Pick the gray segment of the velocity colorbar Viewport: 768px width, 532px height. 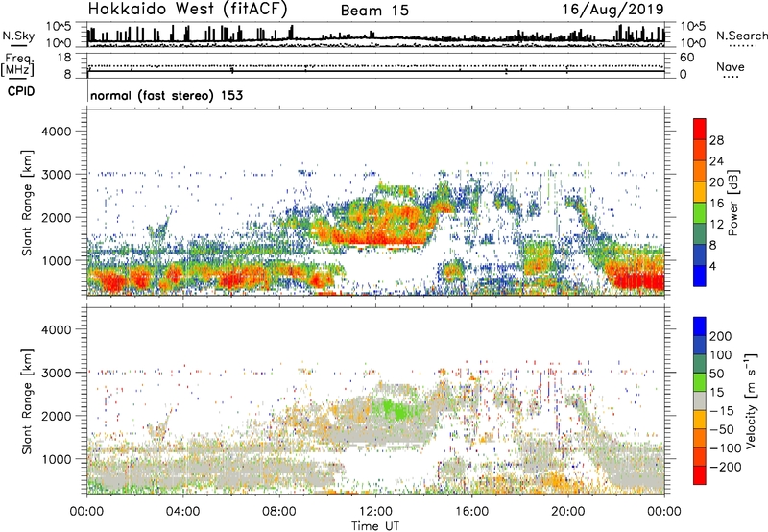pos(700,400)
